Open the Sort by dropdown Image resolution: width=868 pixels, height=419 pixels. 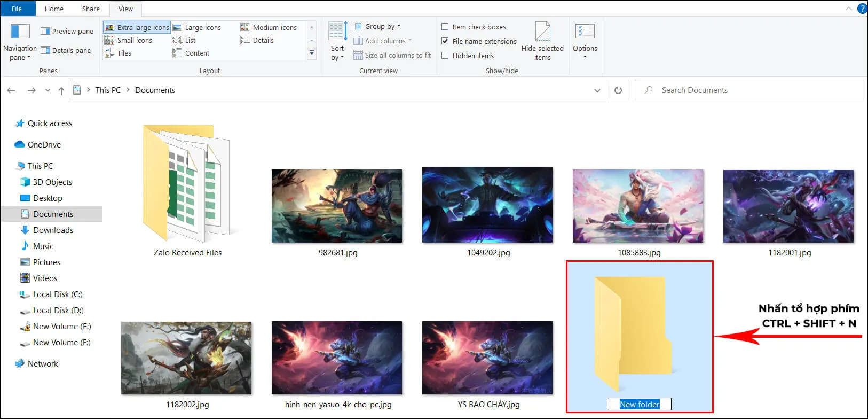pyautogui.click(x=337, y=52)
